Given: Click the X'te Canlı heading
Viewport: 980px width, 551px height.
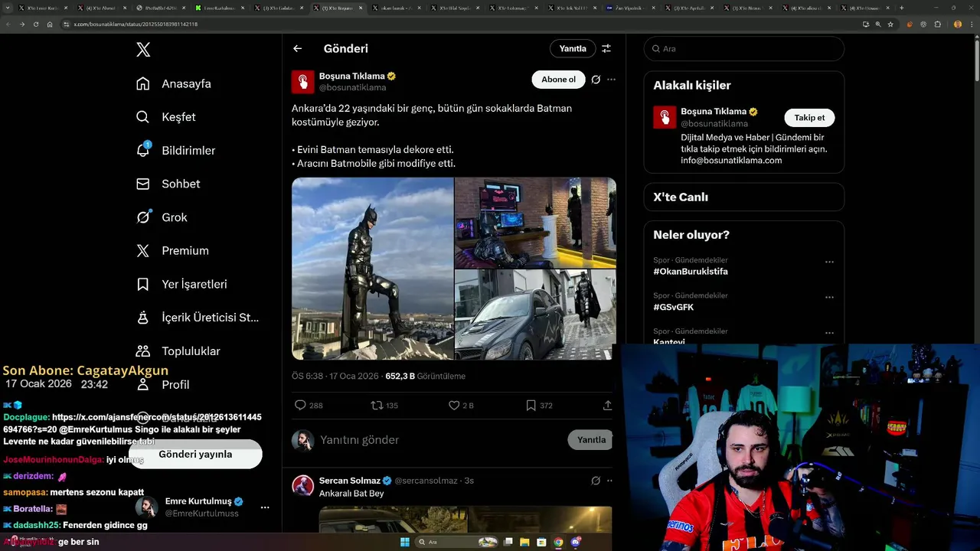Looking at the screenshot, I should 681,197.
